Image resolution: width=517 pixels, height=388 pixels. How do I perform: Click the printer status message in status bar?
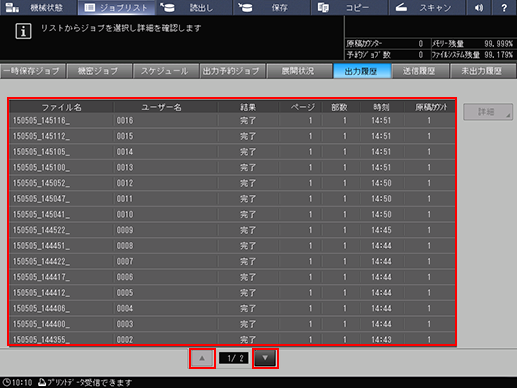coord(85,382)
